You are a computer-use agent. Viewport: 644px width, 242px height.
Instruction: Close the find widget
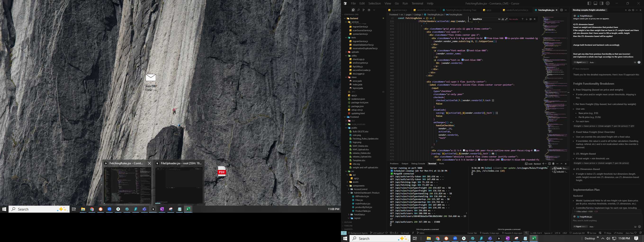(x=535, y=19)
